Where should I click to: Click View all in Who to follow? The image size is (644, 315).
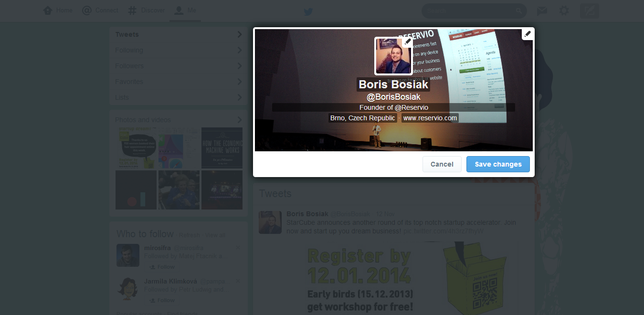[215, 235]
